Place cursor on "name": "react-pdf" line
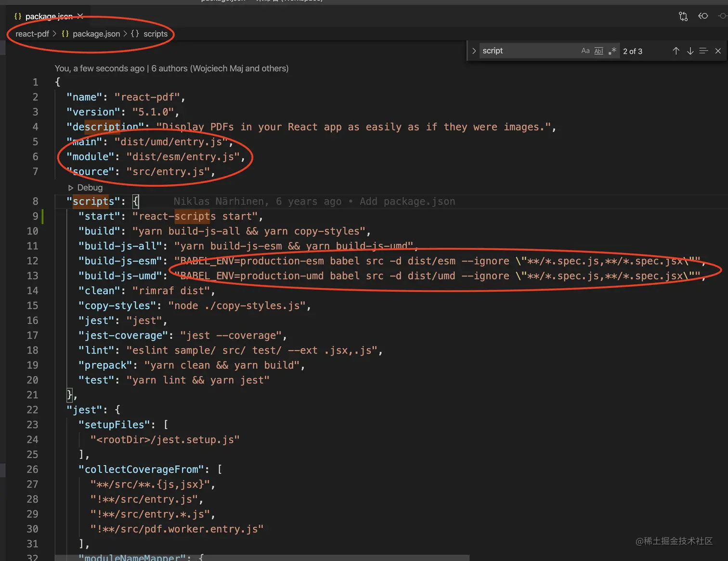 click(x=126, y=97)
